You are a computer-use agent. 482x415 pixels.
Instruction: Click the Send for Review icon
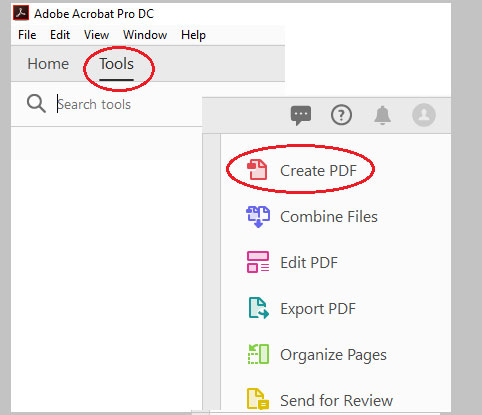[258, 399]
